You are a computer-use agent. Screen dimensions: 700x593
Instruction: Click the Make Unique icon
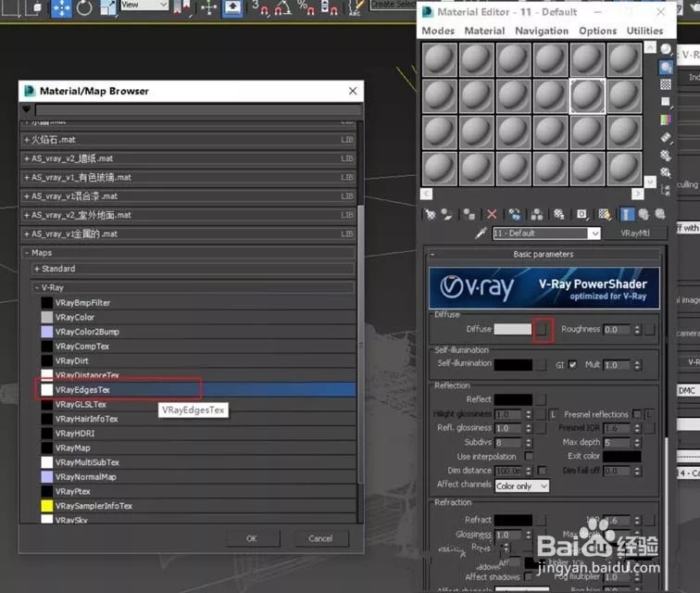point(537,214)
